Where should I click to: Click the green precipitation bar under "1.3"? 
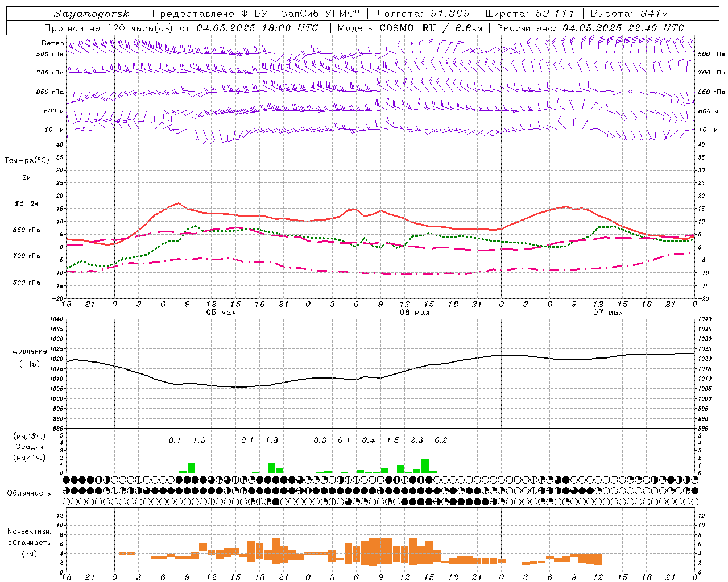[191, 468]
